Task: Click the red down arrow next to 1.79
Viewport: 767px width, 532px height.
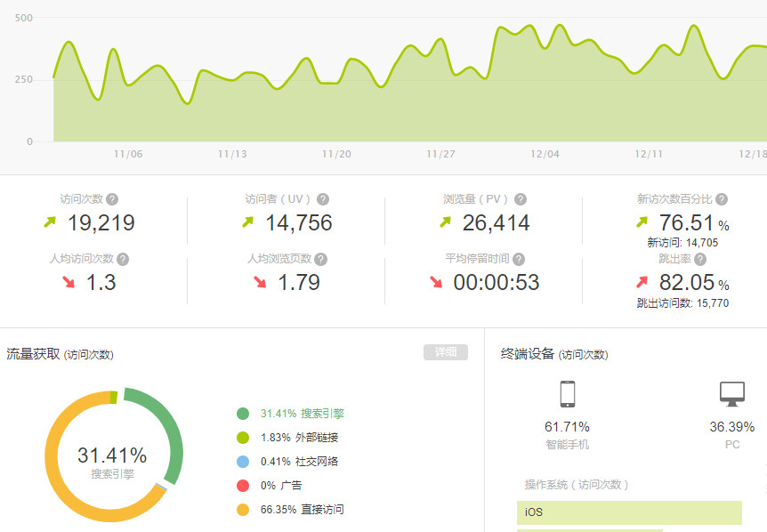Action: [260, 282]
